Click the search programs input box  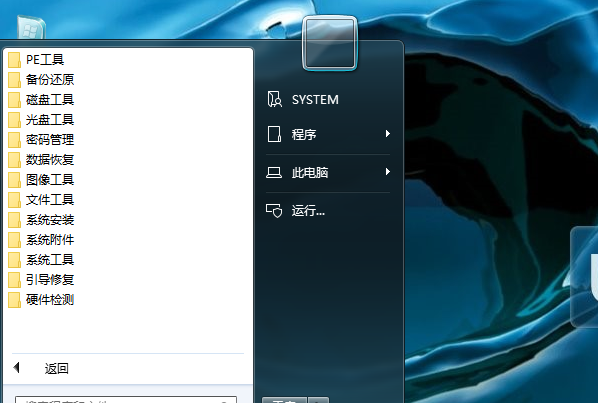126,400
